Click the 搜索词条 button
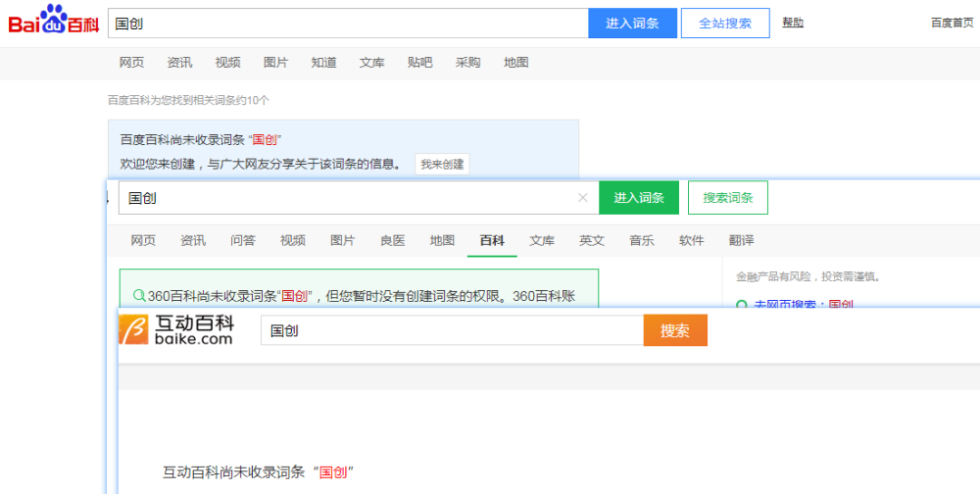 coord(727,198)
